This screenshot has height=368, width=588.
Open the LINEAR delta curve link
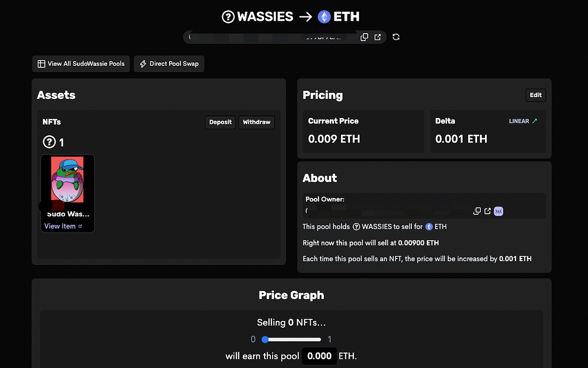point(523,121)
